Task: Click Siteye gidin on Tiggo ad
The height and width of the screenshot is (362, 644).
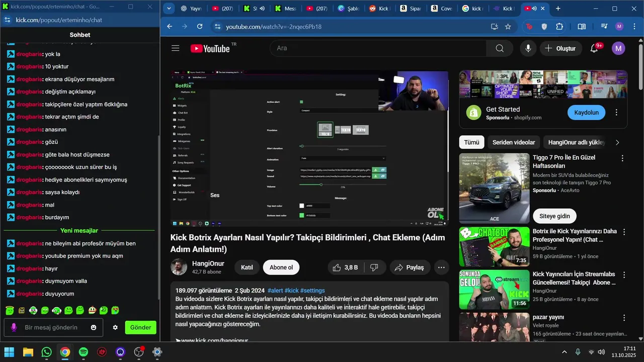Action: tap(554, 216)
